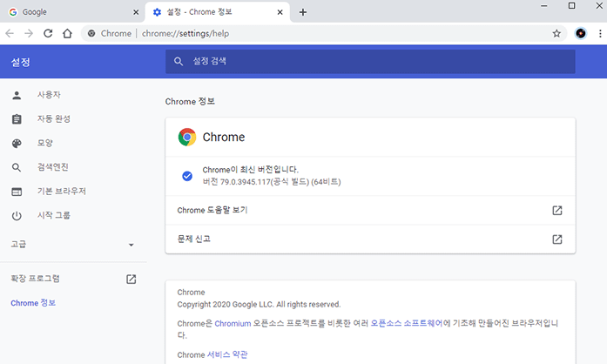Select 기본 브라우저 in sidebar
This screenshot has height=364, width=607.
[62, 192]
